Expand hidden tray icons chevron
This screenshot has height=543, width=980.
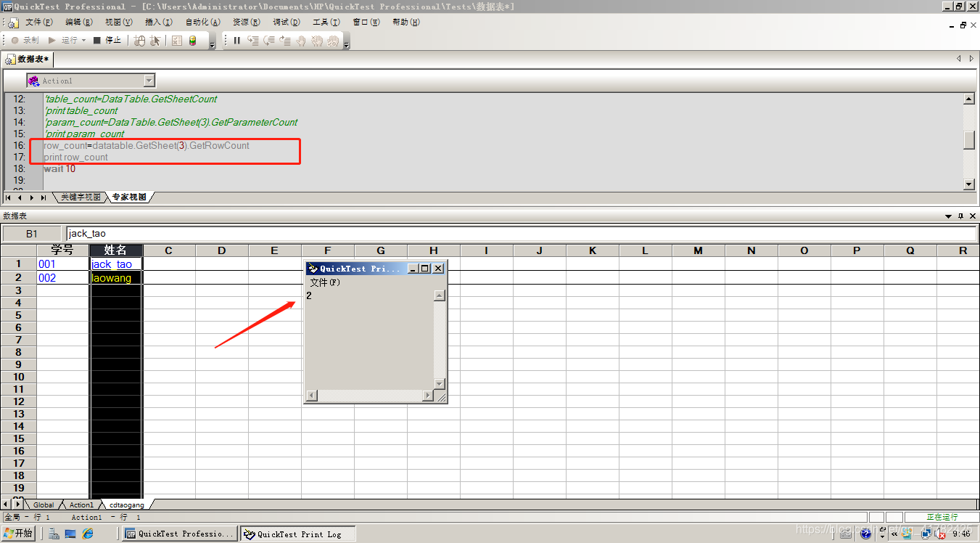tap(894, 534)
